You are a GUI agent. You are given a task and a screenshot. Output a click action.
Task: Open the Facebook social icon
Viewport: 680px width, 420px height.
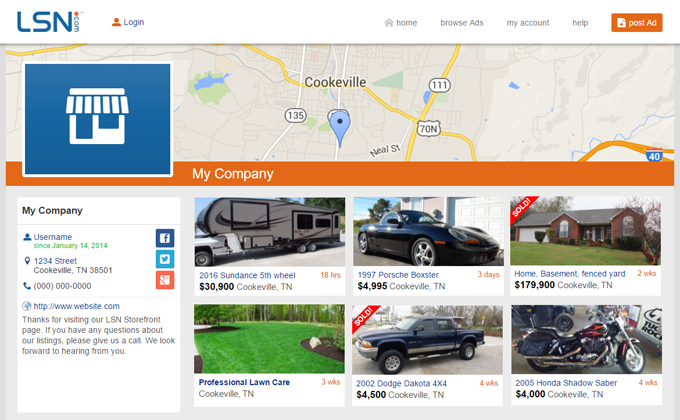point(165,238)
